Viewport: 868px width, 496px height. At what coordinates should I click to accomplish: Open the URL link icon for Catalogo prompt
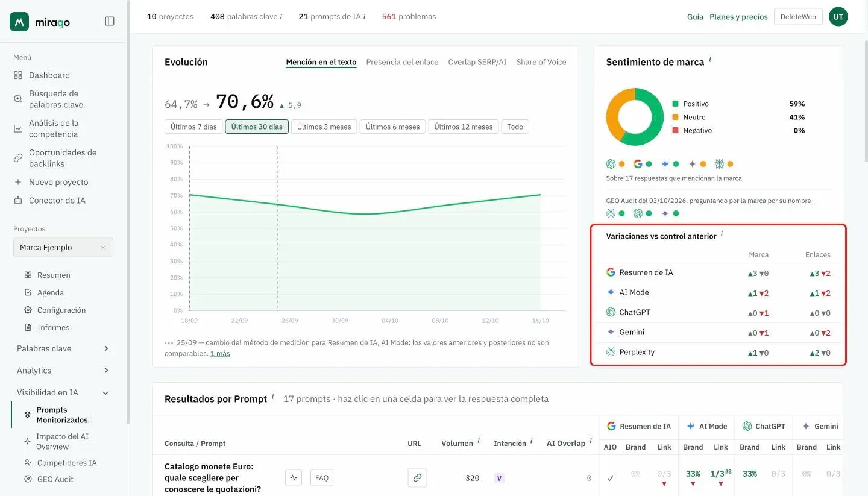tap(417, 478)
